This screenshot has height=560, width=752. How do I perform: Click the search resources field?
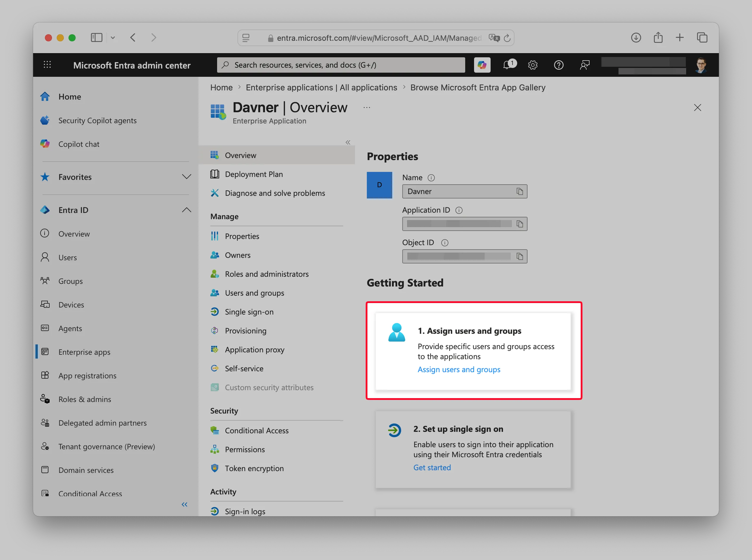(341, 65)
